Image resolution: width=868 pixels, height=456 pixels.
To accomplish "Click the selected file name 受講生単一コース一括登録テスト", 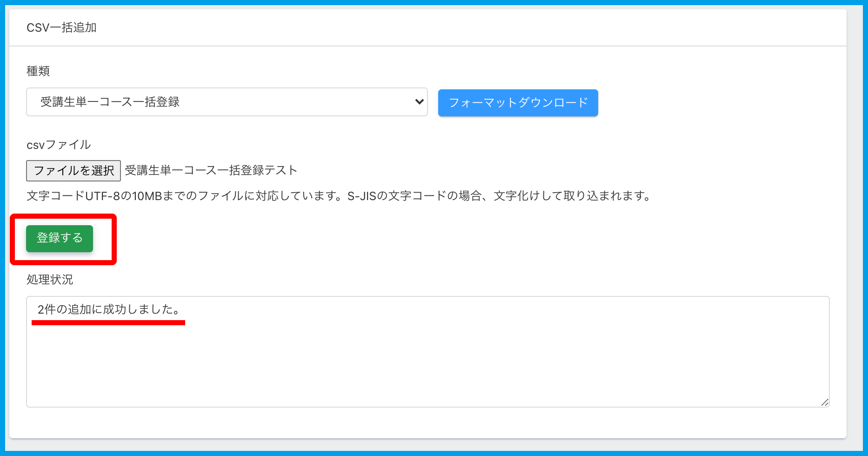I will 211,170.
